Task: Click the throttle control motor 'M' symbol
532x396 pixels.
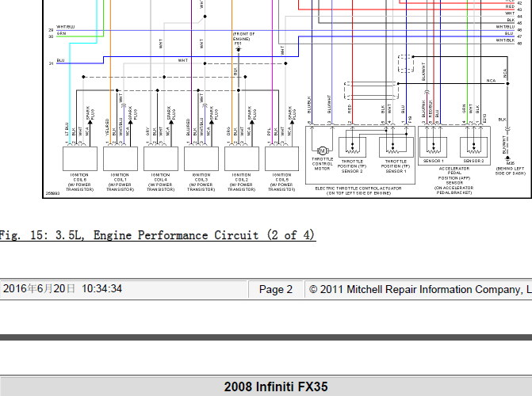Action: [x=323, y=150]
